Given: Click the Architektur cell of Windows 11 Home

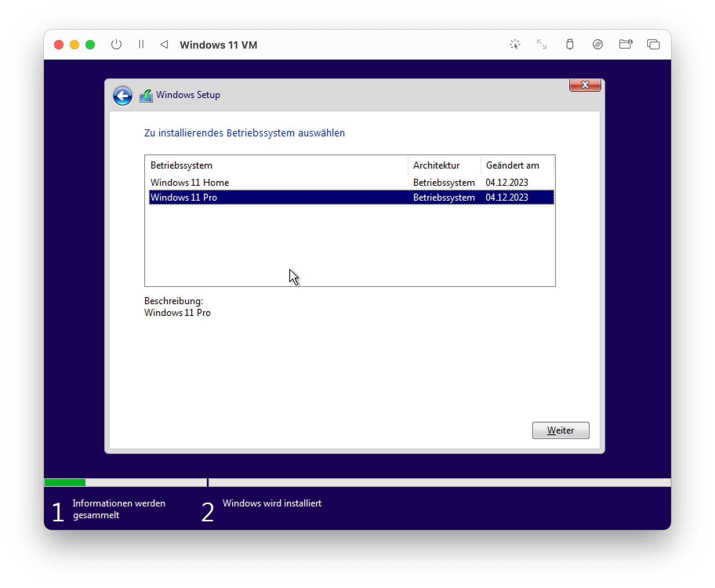Looking at the screenshot, I should 444,183.
